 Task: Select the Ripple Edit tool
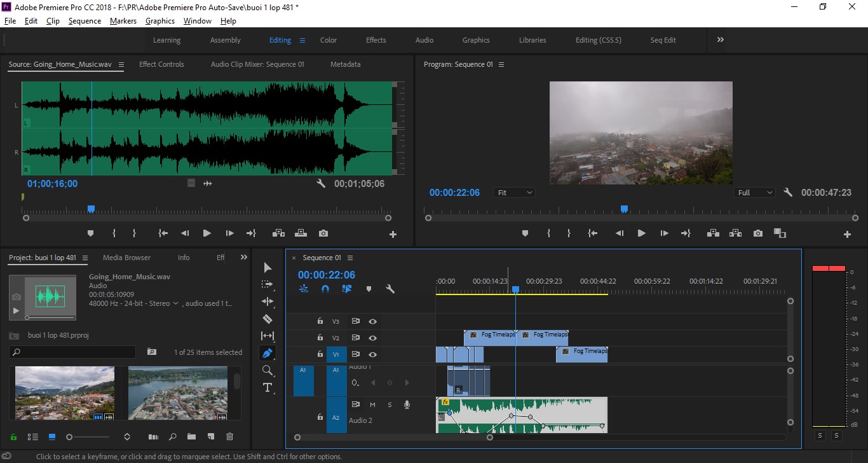coord(268,301)
